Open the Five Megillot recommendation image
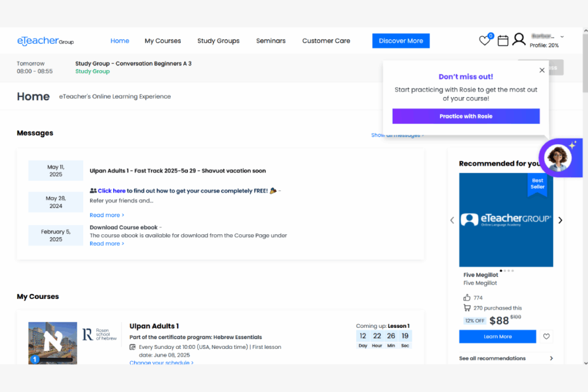 click(506, 220)
